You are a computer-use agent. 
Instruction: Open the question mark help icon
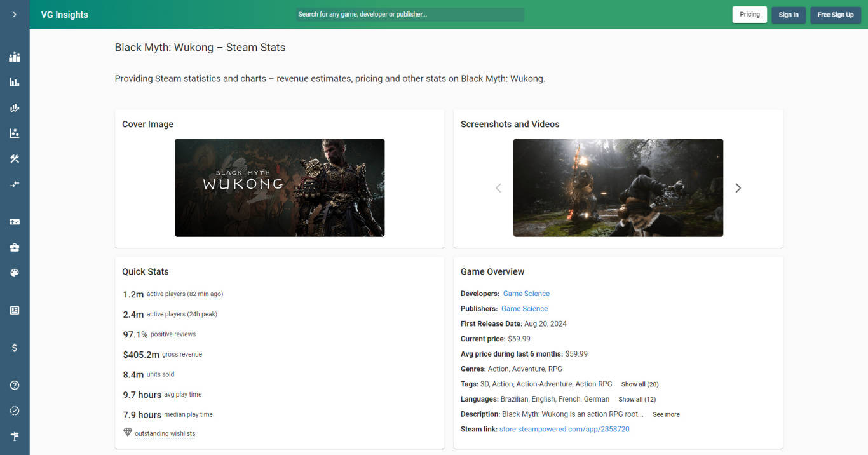coord(15,385)
